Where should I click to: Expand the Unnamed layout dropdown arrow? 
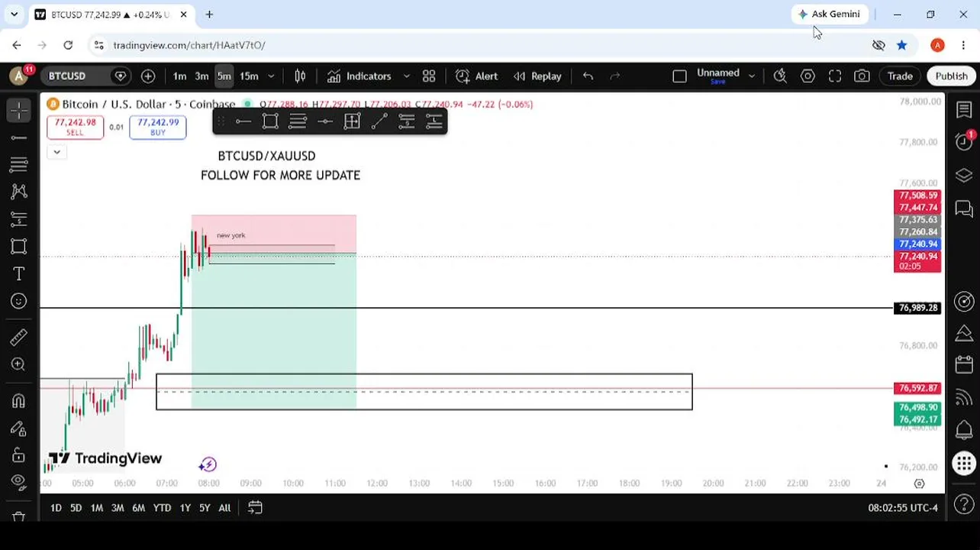[x=752, y=76]
